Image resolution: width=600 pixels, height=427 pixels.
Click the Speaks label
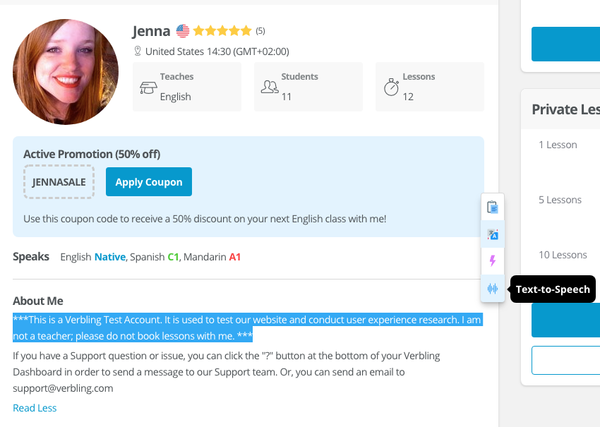(x=31, y=256)
